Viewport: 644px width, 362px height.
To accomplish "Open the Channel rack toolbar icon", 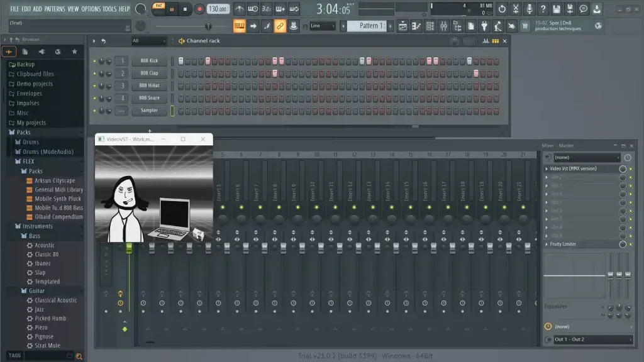I will [430, 26].
